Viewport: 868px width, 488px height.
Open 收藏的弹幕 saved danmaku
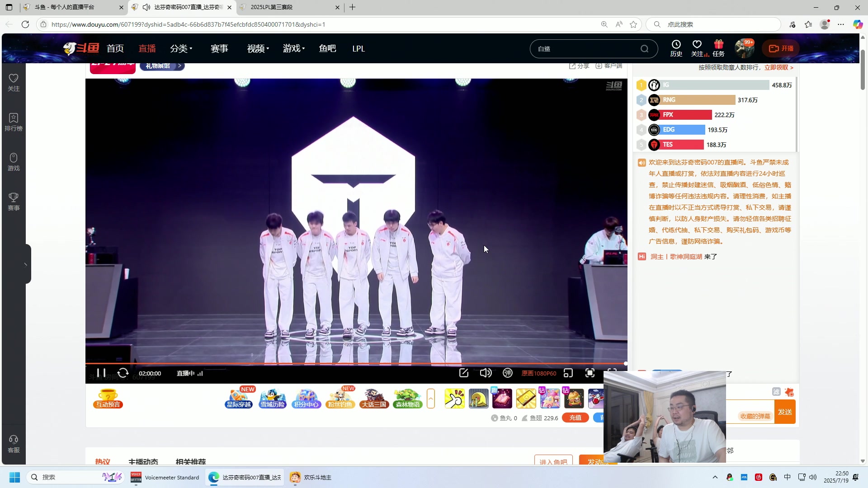(x=755, y=416)
